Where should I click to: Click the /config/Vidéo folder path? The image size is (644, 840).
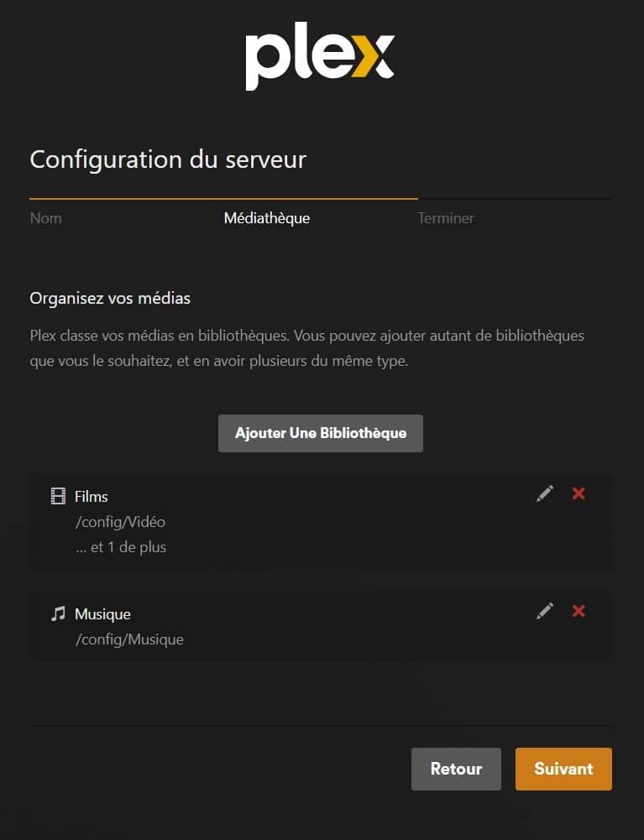[120, 522]
